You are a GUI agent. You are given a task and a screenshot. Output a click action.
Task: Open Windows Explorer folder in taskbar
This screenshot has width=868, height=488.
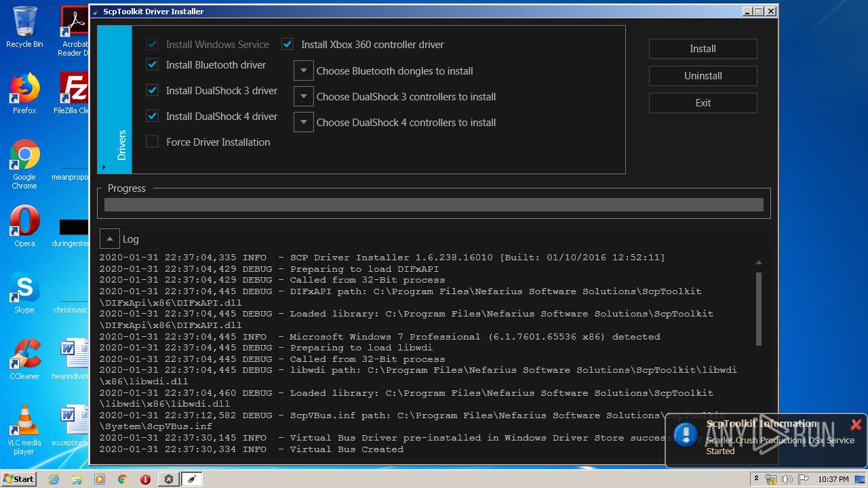tap(77, 479)
